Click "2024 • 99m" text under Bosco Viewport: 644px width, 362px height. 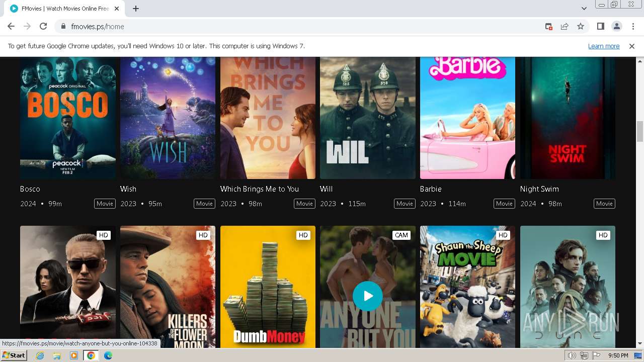[x=41, y=204]
